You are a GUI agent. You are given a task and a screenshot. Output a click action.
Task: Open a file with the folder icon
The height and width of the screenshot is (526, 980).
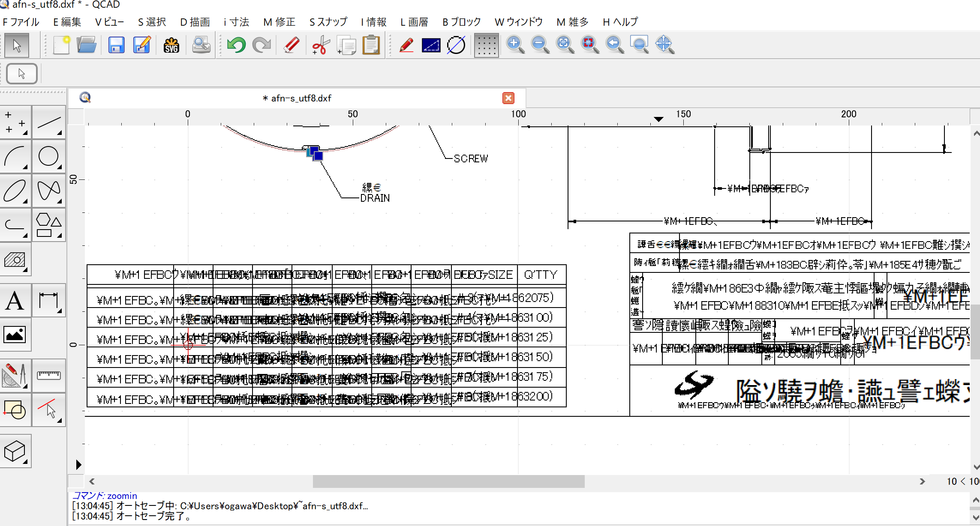[86, 45]
